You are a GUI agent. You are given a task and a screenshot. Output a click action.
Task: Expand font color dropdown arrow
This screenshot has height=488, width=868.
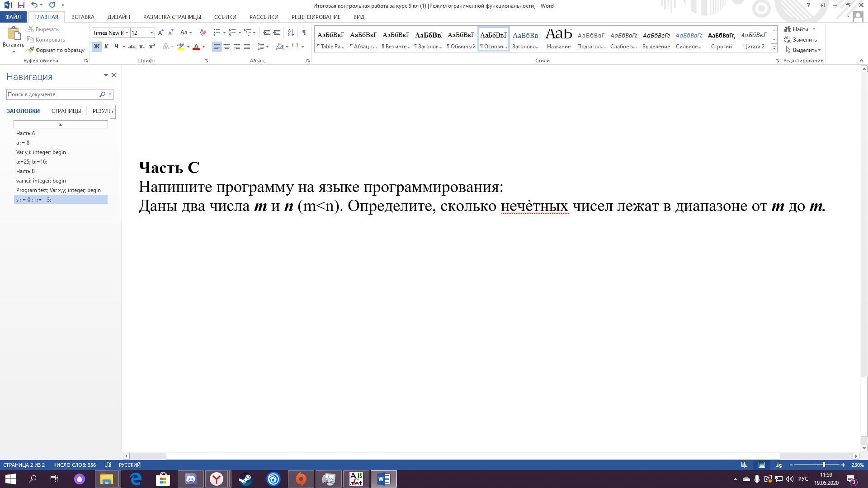point(203,47)
